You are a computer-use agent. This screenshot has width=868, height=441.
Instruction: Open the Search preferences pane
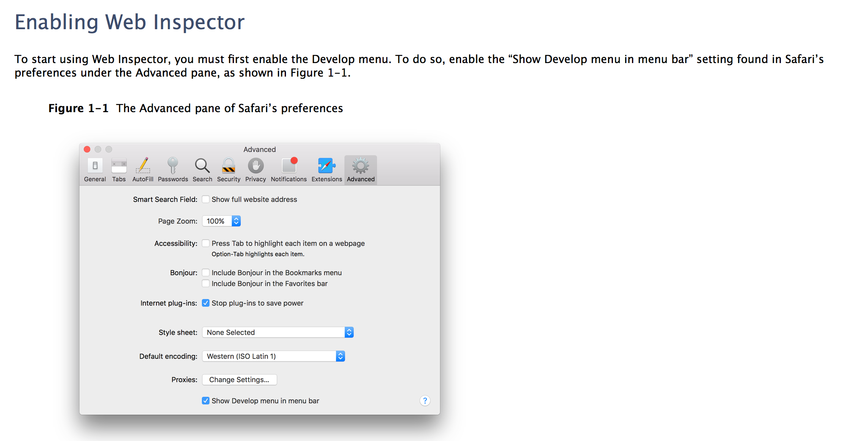pyautogui.click(x=202, y=170)
